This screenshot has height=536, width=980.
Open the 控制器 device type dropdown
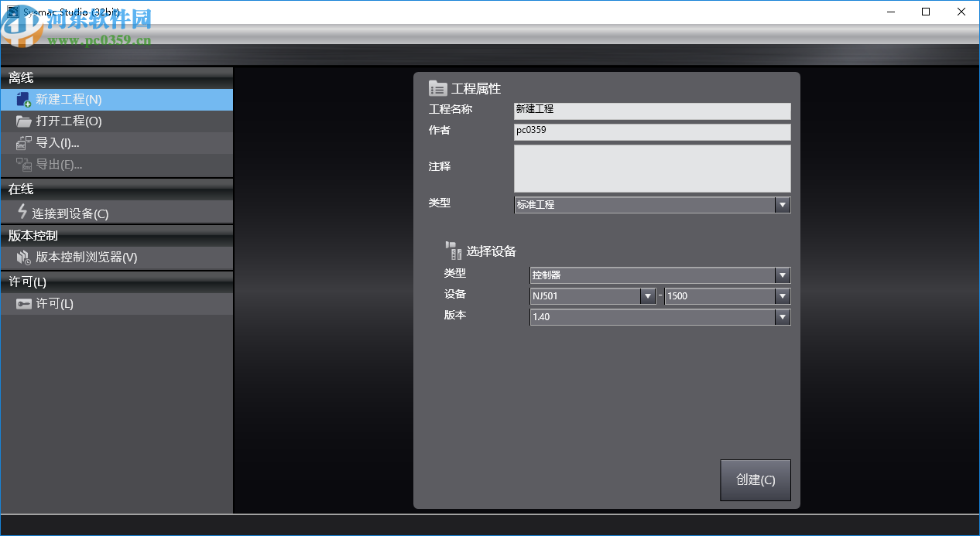(x=782, y=275)
